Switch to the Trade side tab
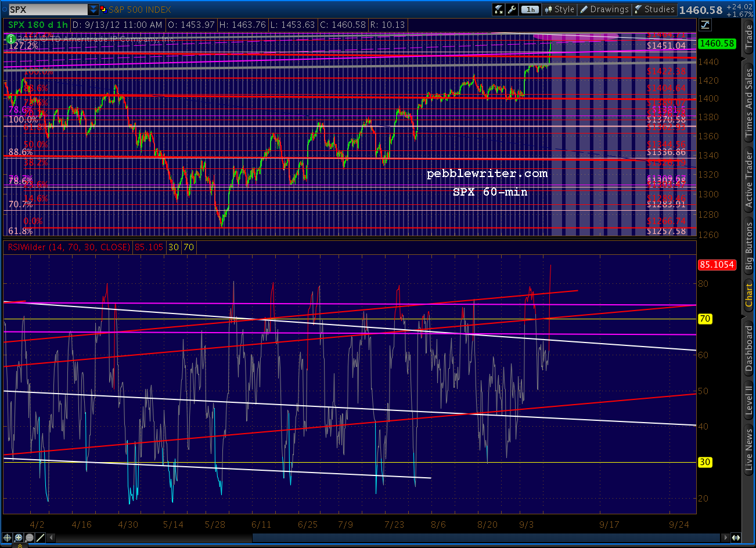The image size is (756, 548). (749, 37)
